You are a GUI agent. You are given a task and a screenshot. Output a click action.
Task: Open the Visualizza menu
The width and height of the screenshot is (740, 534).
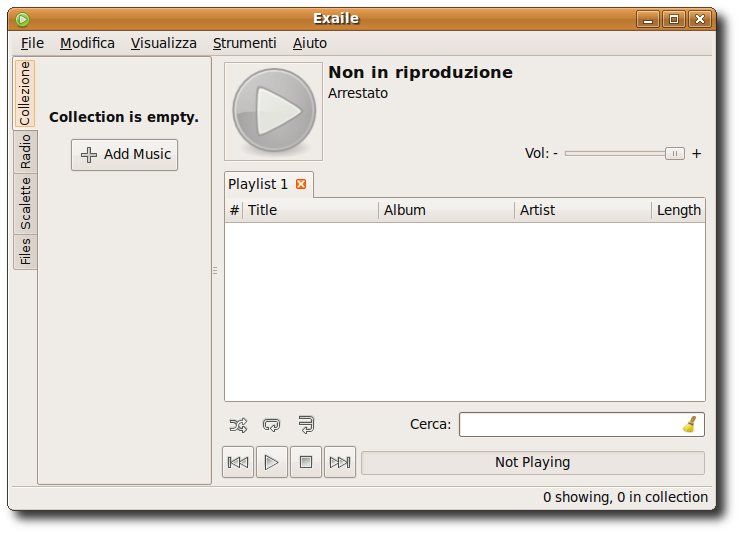tap(164, 43)
